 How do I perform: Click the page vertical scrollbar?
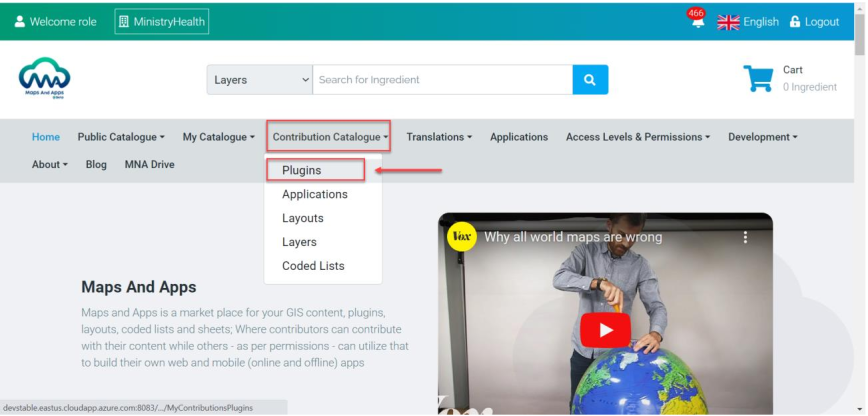tap(860, 208)
